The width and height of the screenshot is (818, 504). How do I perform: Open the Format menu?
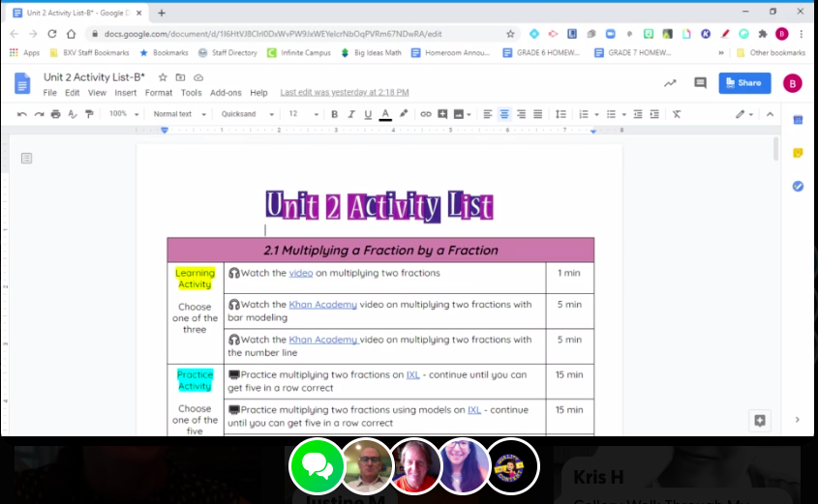pos(159,92)
